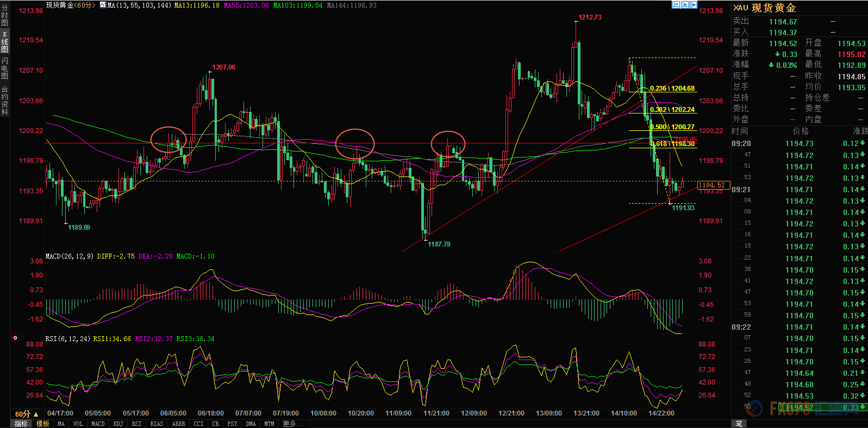Click the MACD(26,12,9) indicator label
The image size is (868, 428).
tap(70, 256)
